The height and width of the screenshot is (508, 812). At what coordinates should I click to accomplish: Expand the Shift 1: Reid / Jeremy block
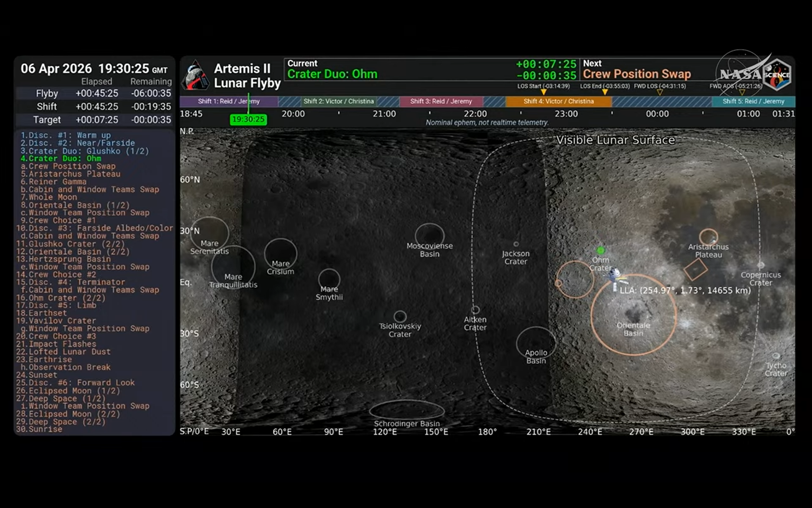(x=228, y=101)
